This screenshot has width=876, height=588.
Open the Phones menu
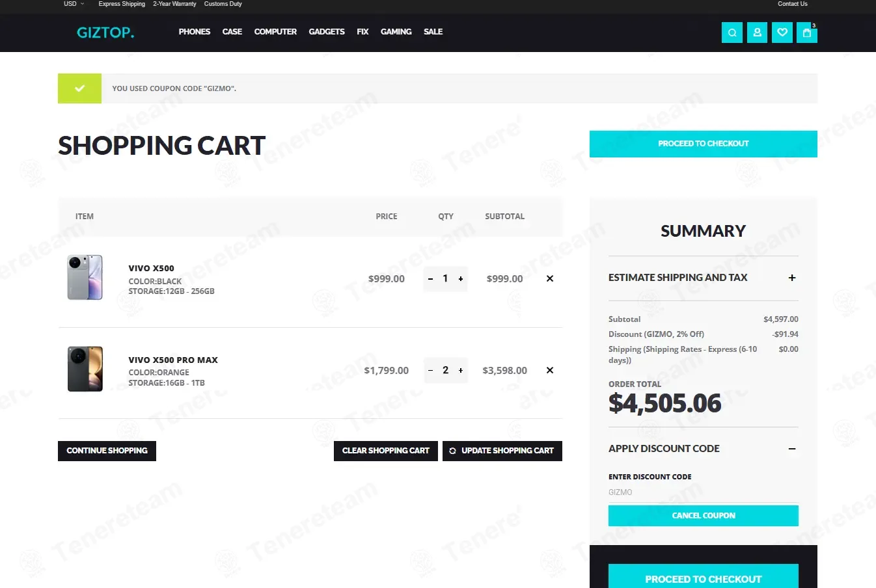point(195,32)
